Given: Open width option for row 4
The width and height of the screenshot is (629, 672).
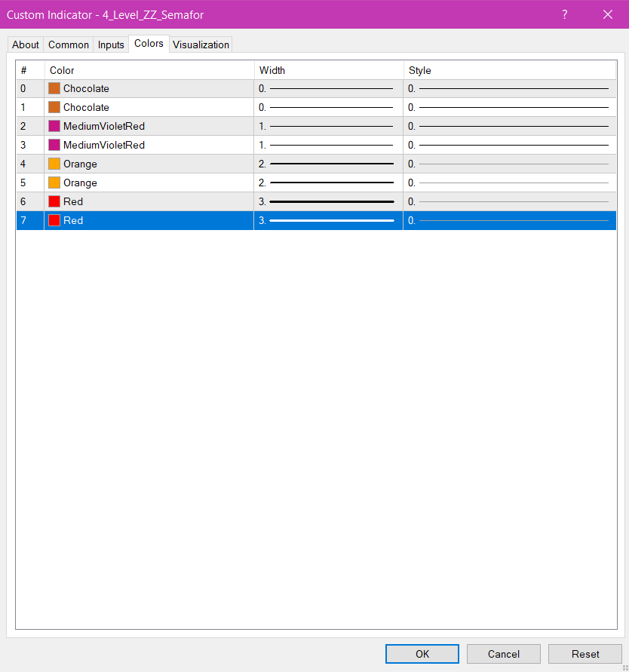Looking at the screenshot, I should [x=329, y=164].
